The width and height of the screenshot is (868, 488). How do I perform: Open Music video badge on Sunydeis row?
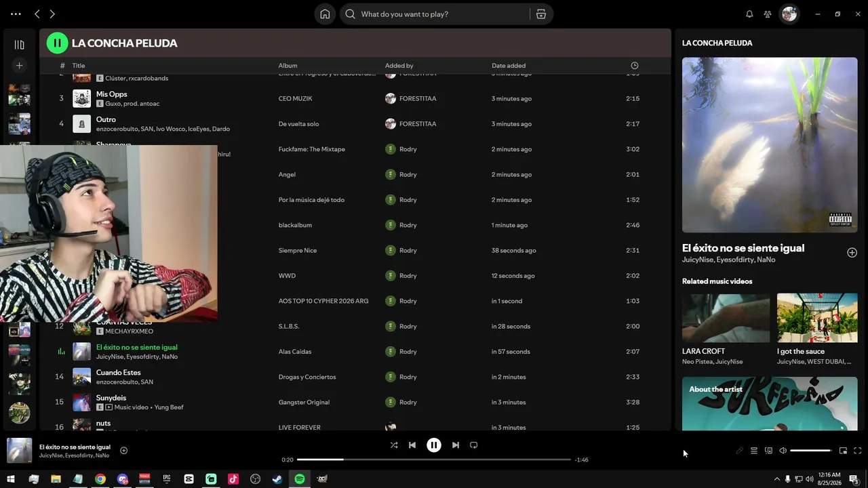tap(127, 407)
